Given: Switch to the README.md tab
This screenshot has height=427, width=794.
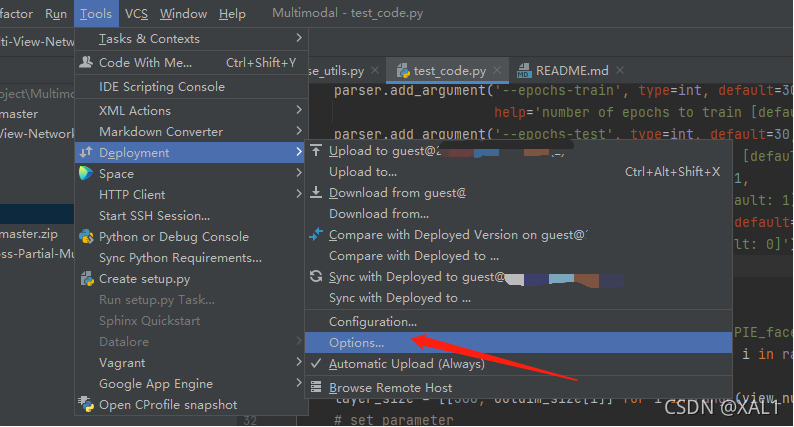Looking at the screenshot, I should click(x=570, y=71).
